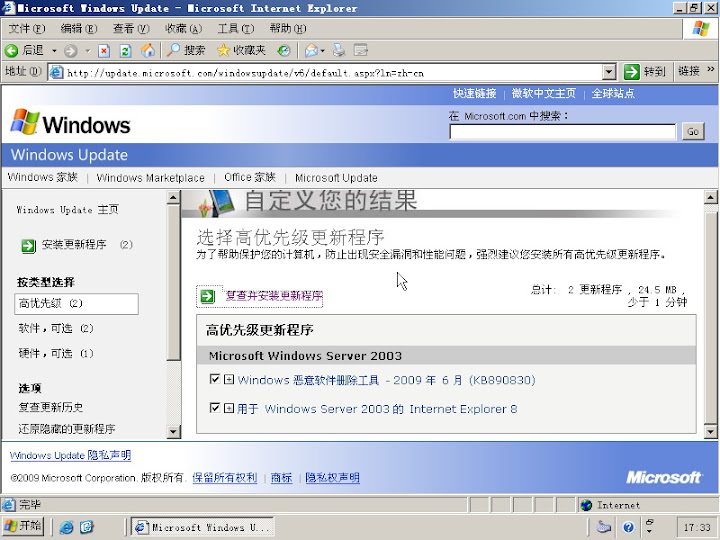Image resolution: width=720 pixels, height=540 pixels.
Task: Click 全球站点 link
Action: (x=613, y=94)
